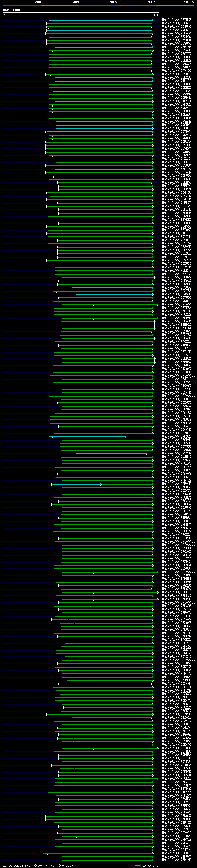The width and height of the screenshot is (197, 868).
Task: Select label UniRef100_C6TBV0
Action: pyautogui.click(x=177, y=132)
